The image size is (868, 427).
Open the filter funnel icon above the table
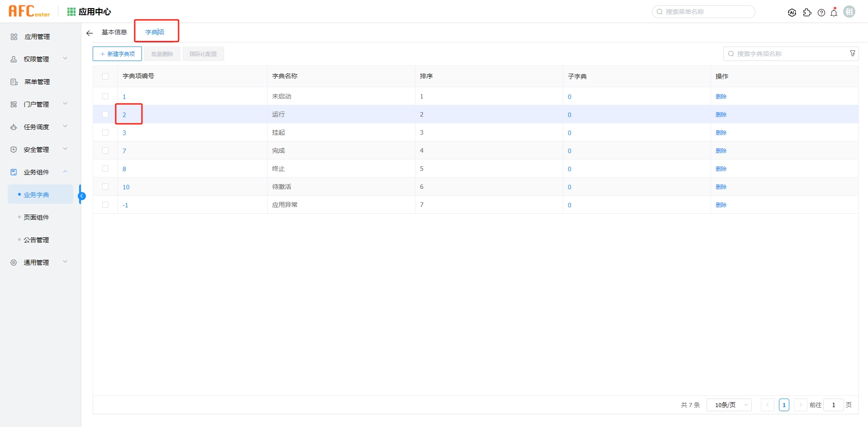(x=853, y=53)
